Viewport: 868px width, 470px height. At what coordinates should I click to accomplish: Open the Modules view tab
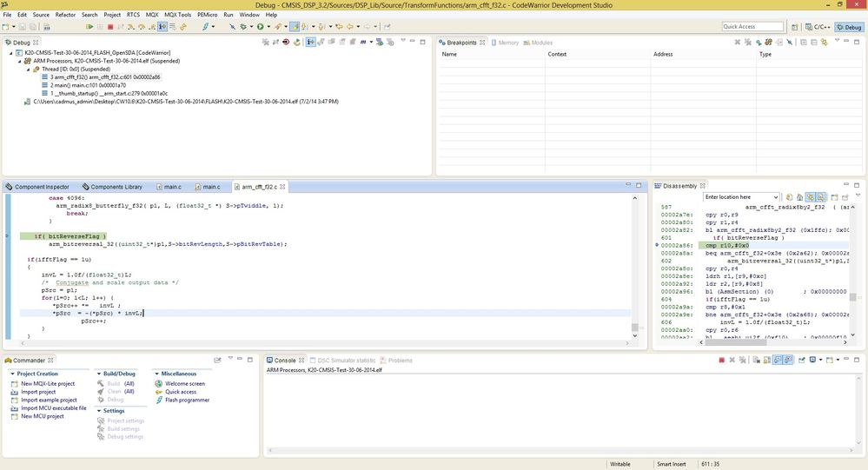(538, 43)
